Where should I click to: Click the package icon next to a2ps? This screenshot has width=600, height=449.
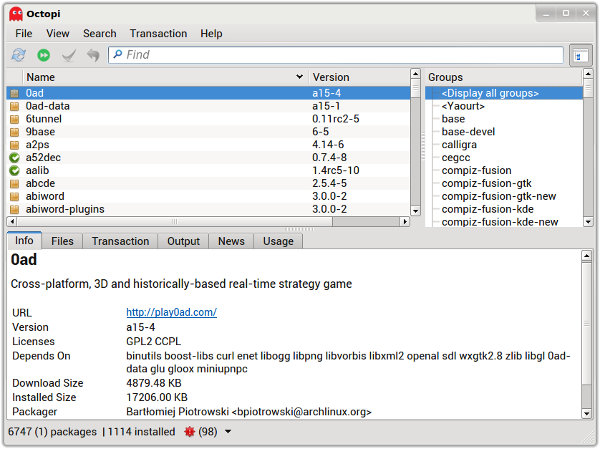pos(15,145)
